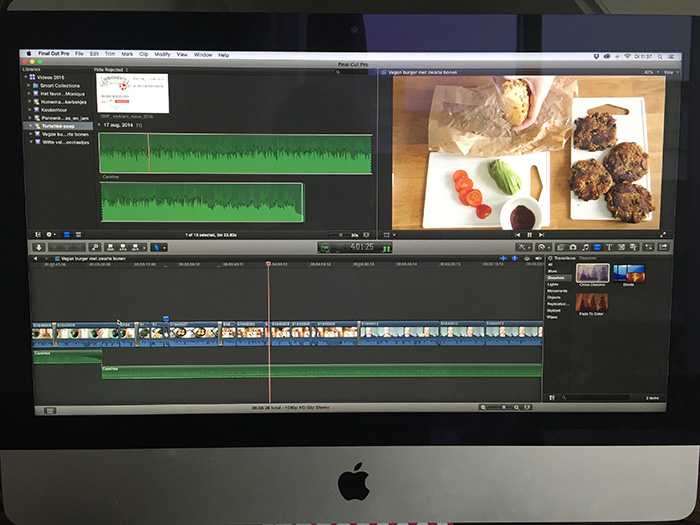This screenshot has height=525, width=700.
Task: Open the Trim menu
Action: (110, 54)
